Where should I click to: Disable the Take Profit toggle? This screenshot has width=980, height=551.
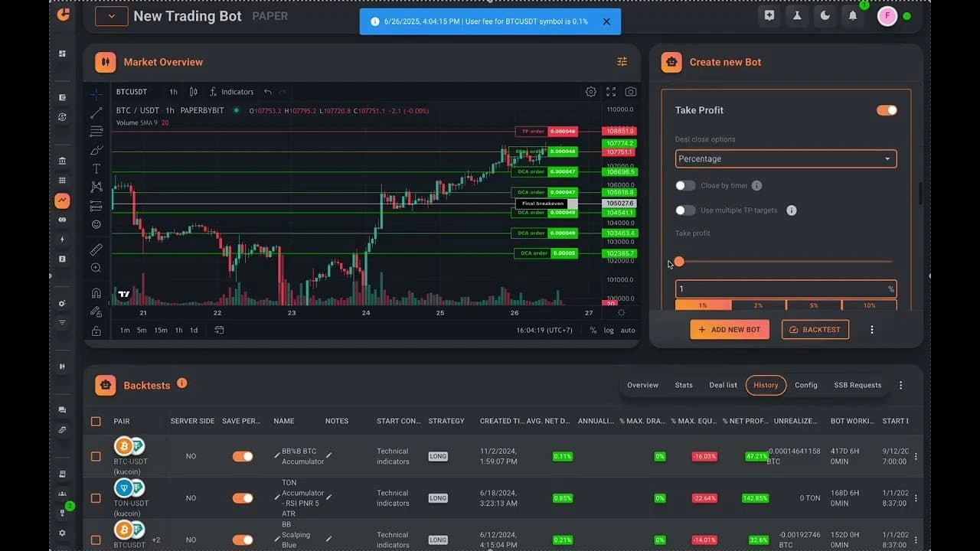pyautogui.click(x=887, y=110)
